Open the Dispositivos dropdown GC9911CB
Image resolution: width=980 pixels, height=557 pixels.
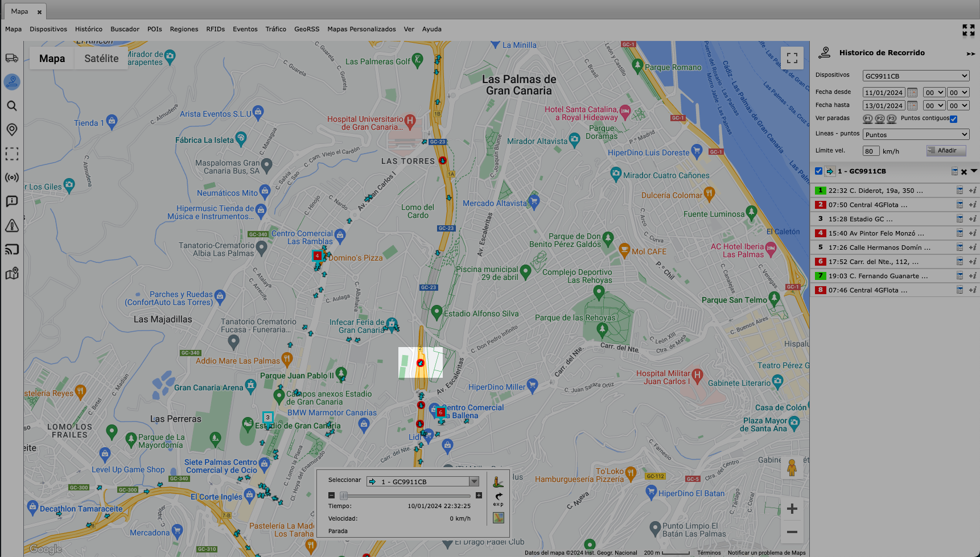[916, 76]
